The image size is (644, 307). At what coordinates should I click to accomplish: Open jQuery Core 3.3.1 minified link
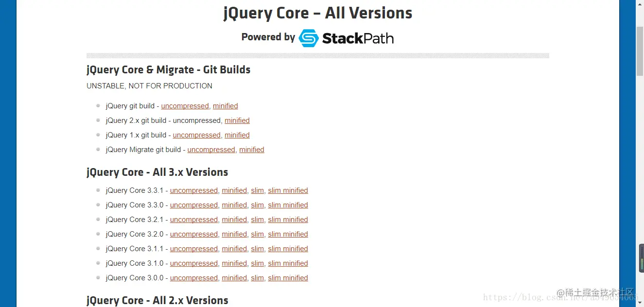pyautogui.click(x=234, y=190)
